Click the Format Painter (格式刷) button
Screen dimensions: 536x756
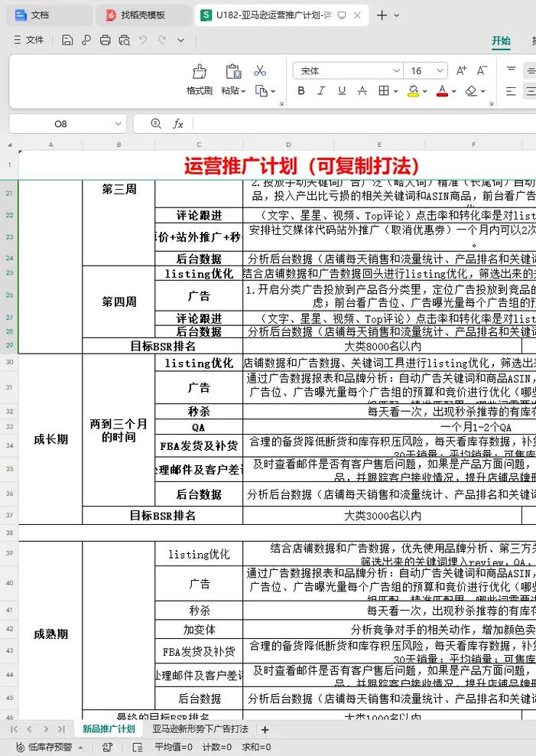pyautogui.click(x=200, y=80)
